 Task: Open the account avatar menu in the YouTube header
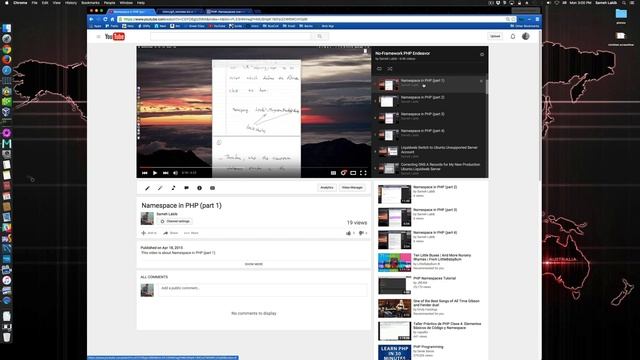coord(526,36)
